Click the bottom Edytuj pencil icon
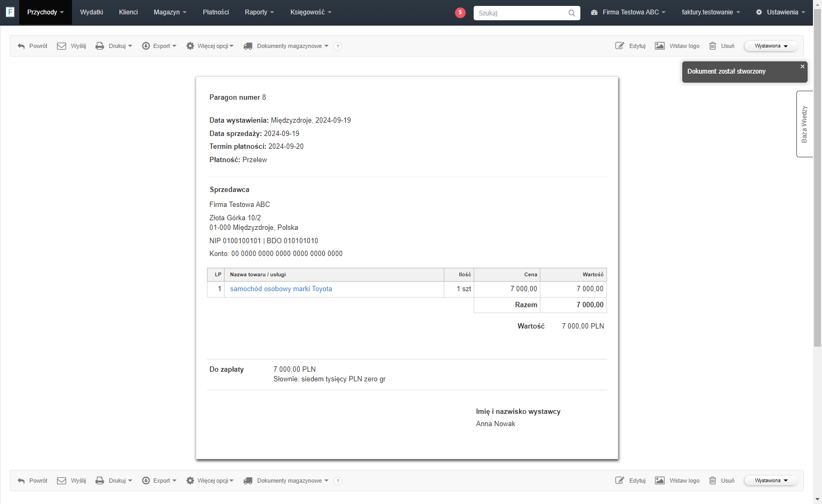The width and height of the screenshot is (822, 504). (x=620, y=481)
